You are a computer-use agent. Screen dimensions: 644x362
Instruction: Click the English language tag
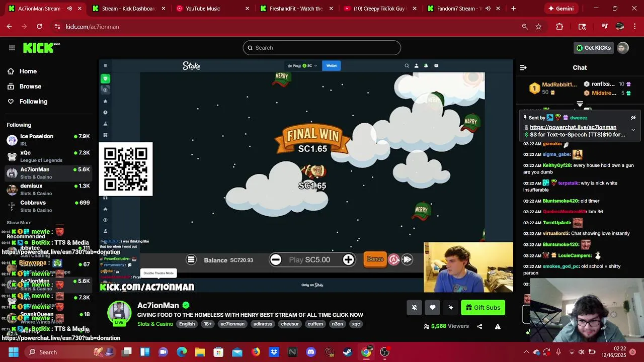pos(187,324)
